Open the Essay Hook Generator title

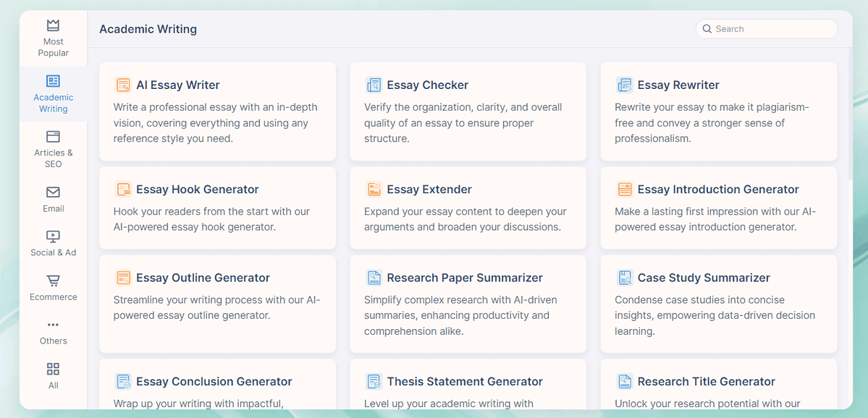pos(197,189)
